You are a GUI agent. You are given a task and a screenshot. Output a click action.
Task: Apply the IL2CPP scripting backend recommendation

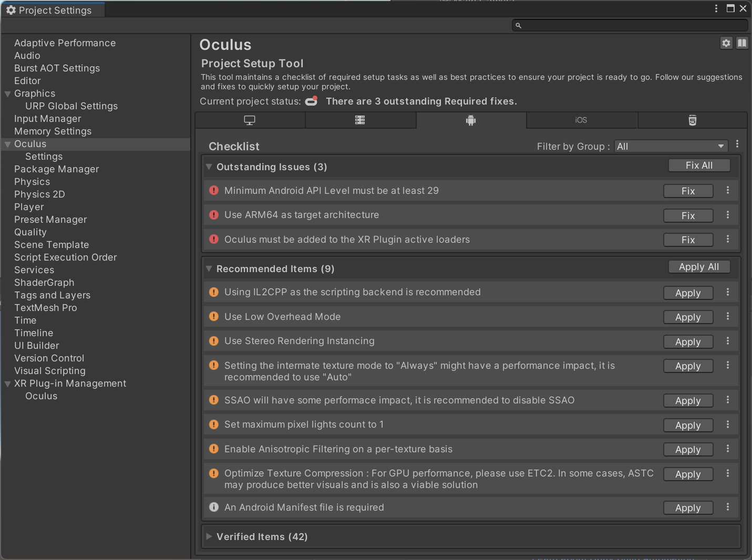click(x=688, y=293)
